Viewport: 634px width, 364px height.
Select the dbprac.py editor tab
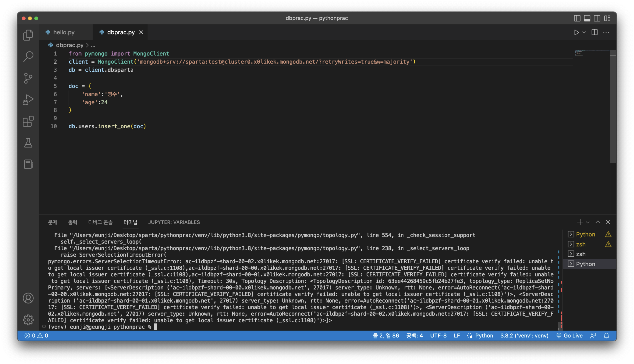[120, 32]
